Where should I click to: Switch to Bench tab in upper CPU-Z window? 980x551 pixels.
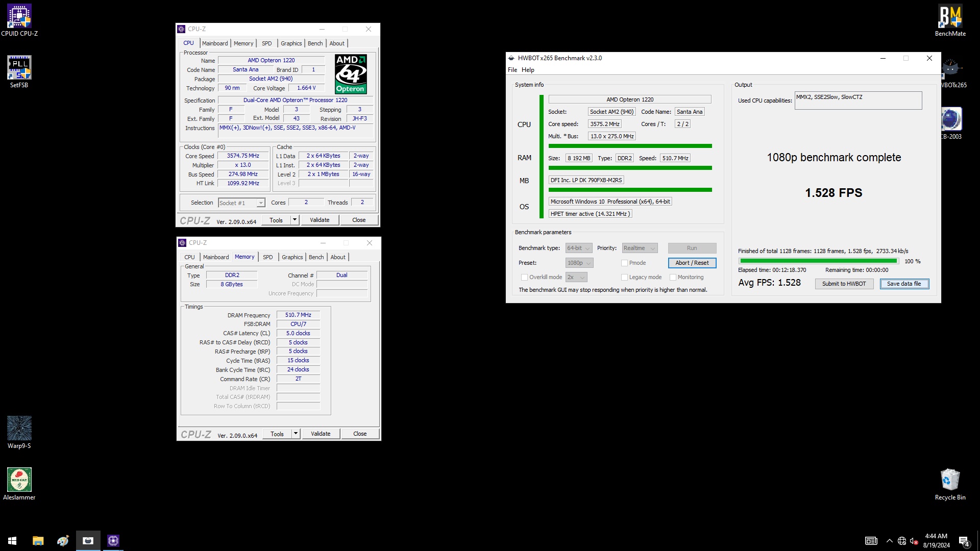pos(315,43)
